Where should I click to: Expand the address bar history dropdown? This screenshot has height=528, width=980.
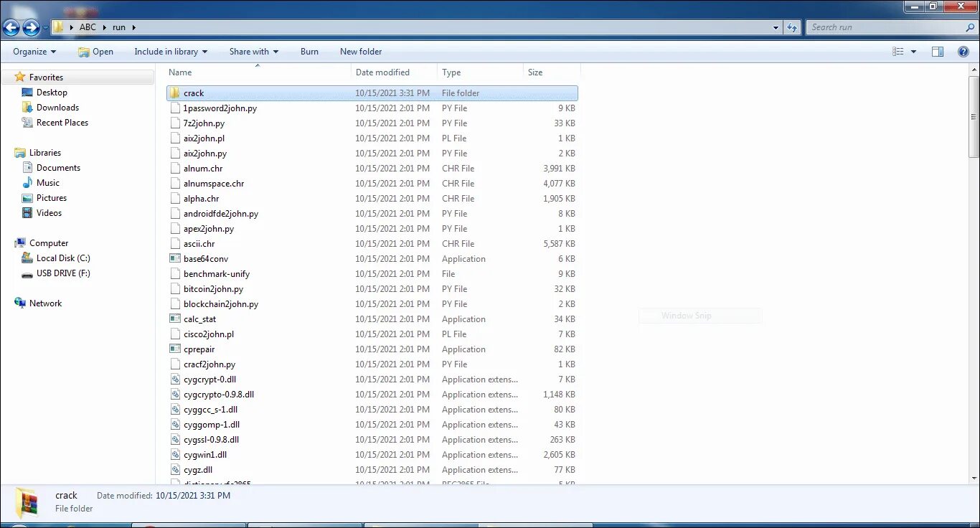click(776, 28)
